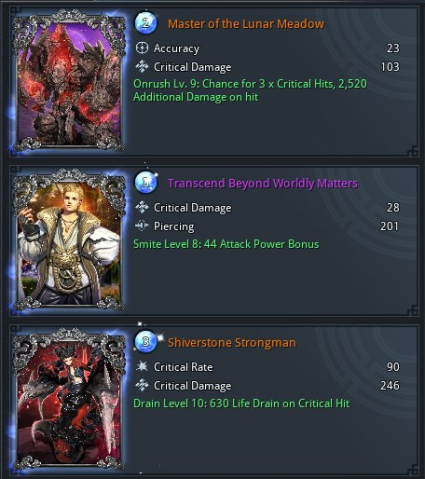The image size is (425, 479).
Task: Click the Critical Rate burst icon
Action: [x=142, y=367]
